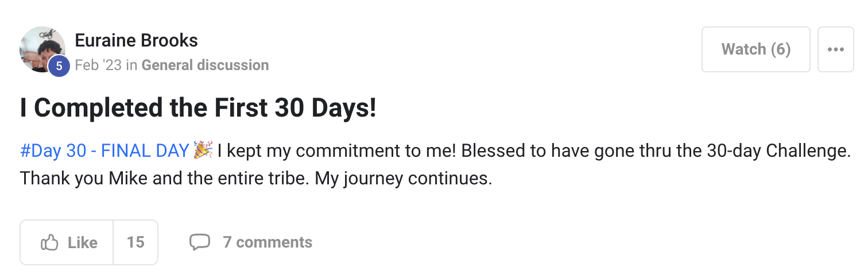Open Euraine Brooks' profile picture
The height and width of the screenshot is (278, 868).
39,46
